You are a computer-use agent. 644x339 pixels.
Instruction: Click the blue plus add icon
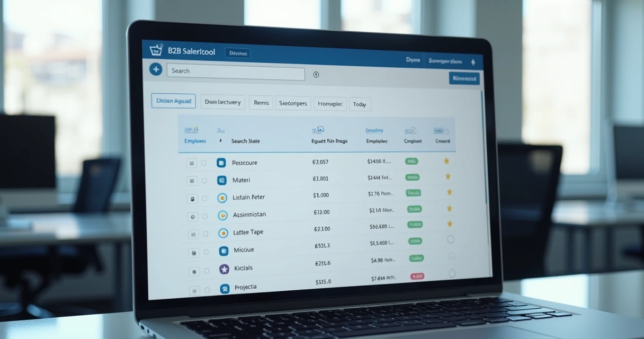tap(156, 69)
